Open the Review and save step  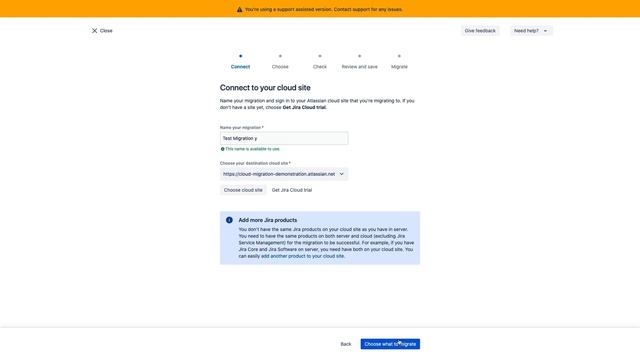(x=360, y=62)
